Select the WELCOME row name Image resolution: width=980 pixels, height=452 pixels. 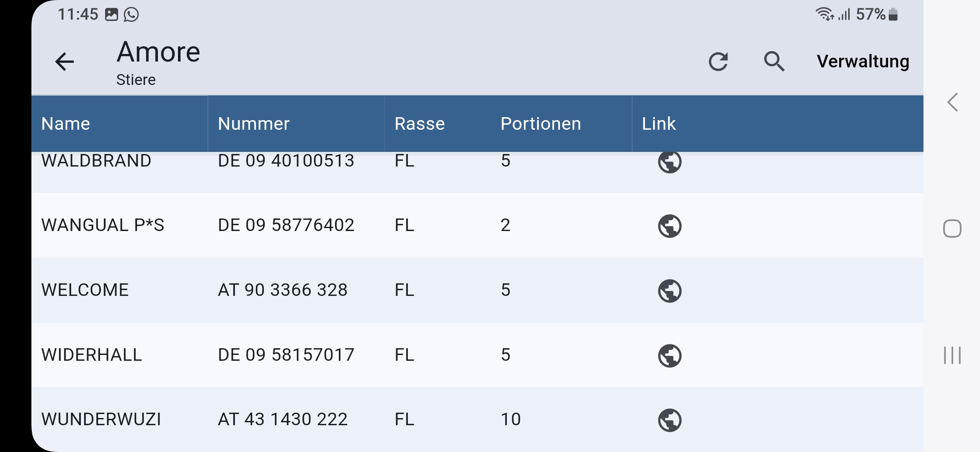pyautogui.click(x=85, y=290)
